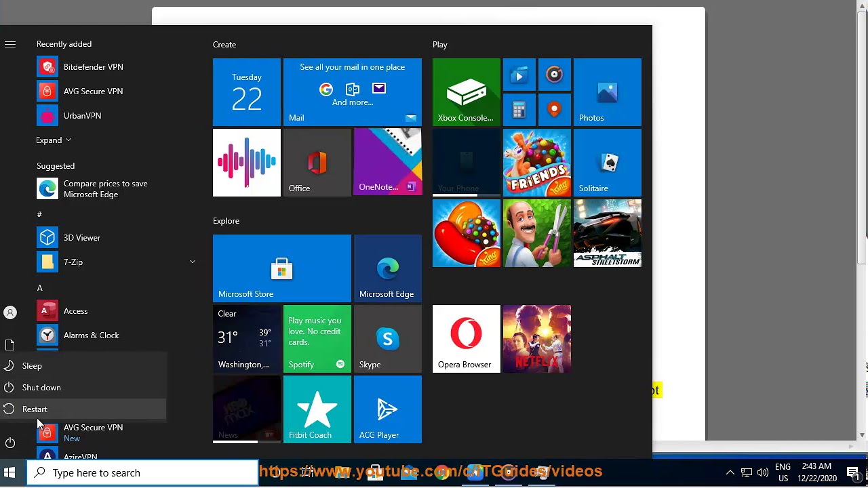Viewport: 868px width, 488px height.
Task: Expand the recently added list
Action: (x=54, y=140)
